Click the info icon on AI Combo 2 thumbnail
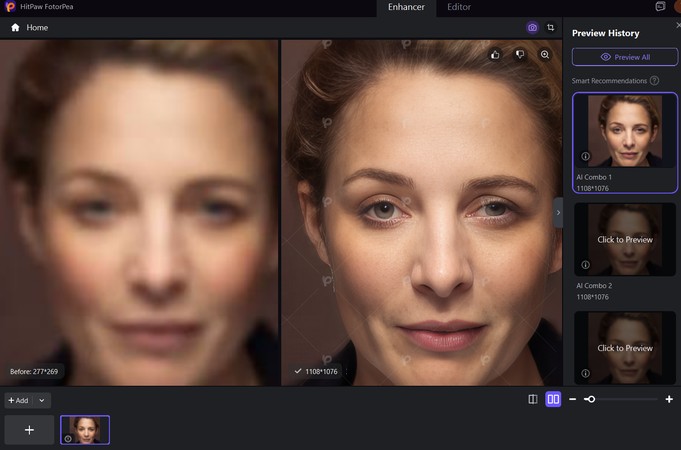This screenshot has width=681, height=450. (x=585, y=265)
